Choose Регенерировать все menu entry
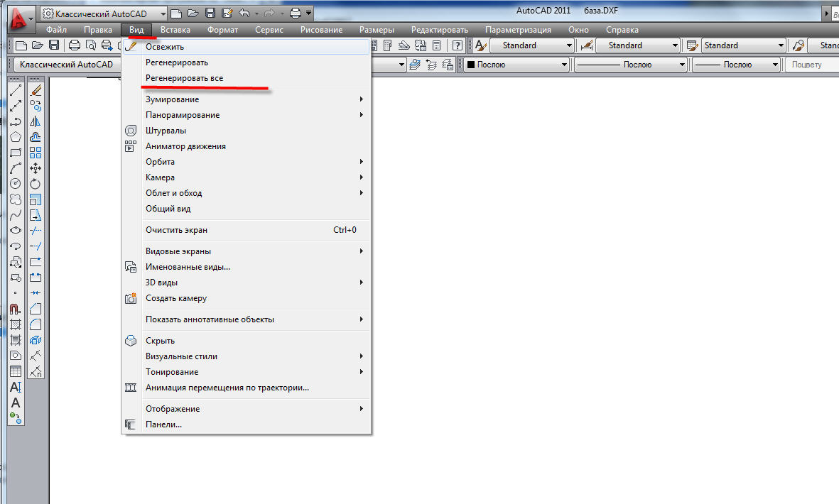Screen dimensions: 839x504 click(246, 78)
